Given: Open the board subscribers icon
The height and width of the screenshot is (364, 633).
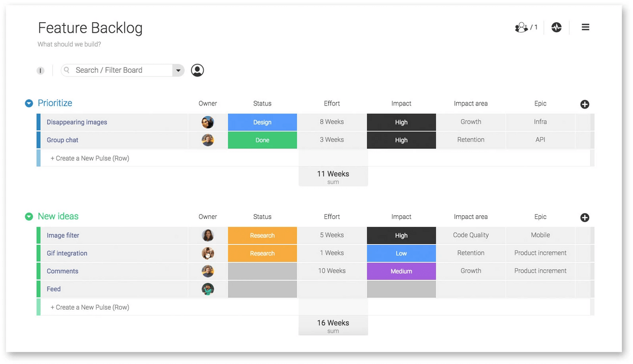Looking at the screenshot, I should tap(522, 27).
